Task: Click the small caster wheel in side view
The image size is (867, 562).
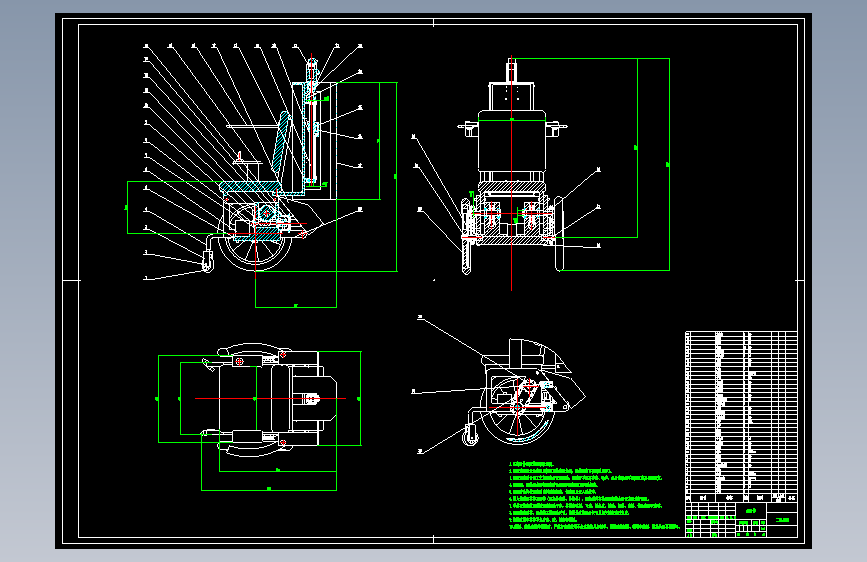Action: 208,262
